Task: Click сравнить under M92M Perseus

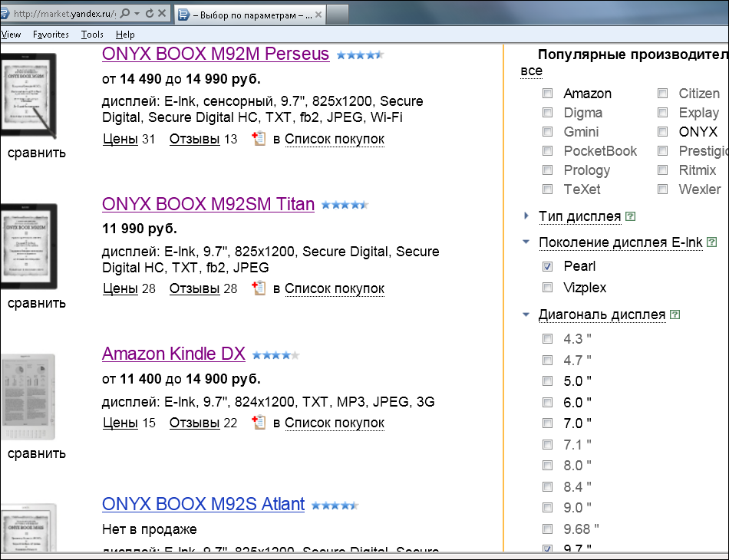Action: coord(37,153)
